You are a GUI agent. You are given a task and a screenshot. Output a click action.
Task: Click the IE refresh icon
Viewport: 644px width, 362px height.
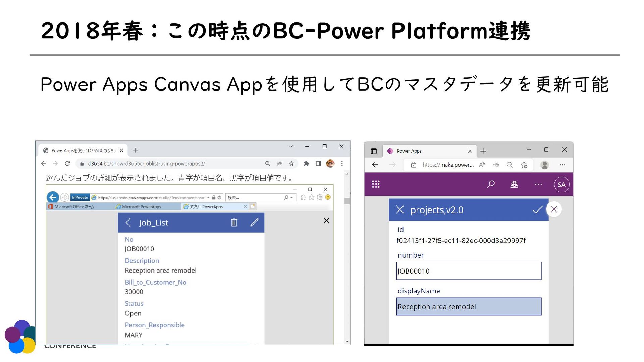click(x=219, y=198)
